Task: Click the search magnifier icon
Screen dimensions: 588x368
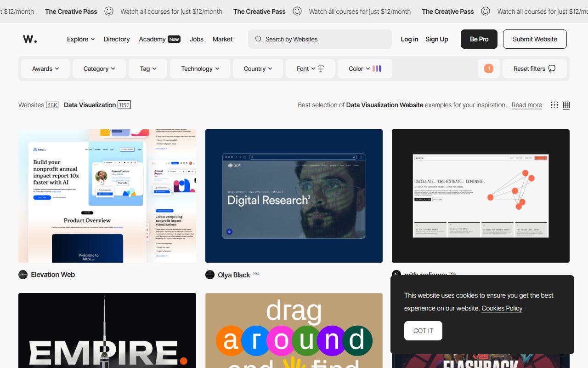Action: coord(259,39)
